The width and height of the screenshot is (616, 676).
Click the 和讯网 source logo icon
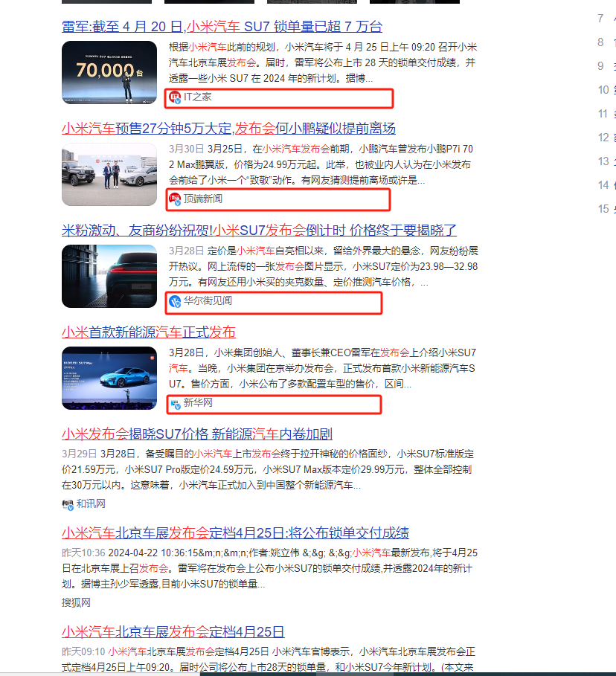[68, 504]
